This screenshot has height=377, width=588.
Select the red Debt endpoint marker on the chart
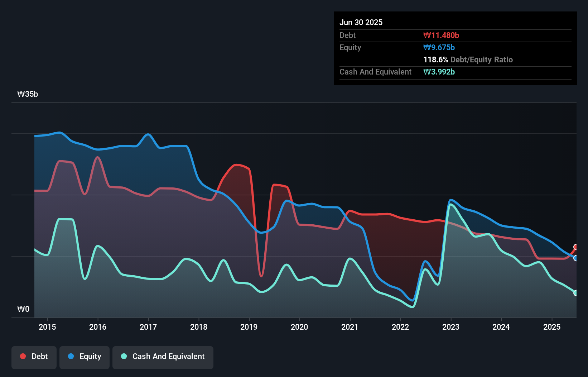[x=576, y=247]
